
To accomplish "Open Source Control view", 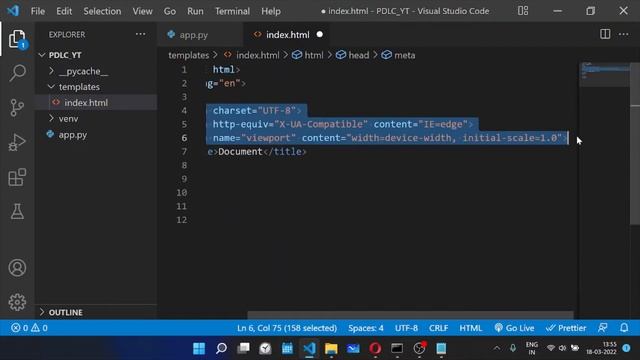I will click(17, 108).
